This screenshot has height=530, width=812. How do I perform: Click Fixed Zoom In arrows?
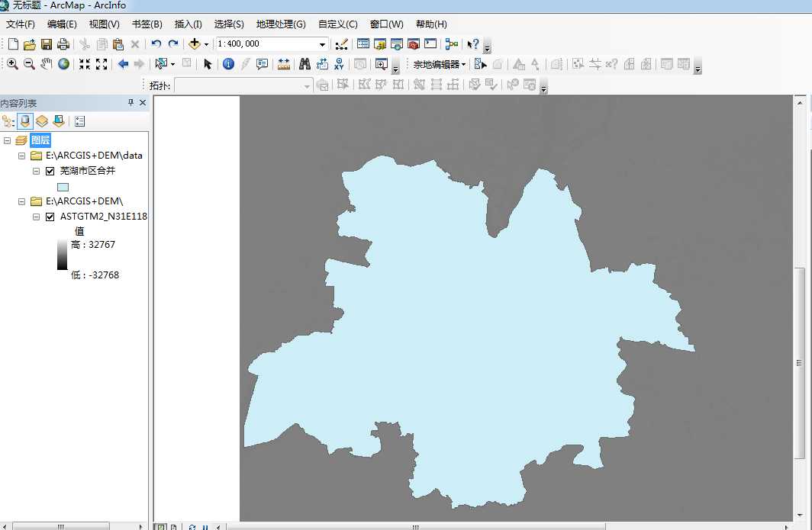[85, 64]
